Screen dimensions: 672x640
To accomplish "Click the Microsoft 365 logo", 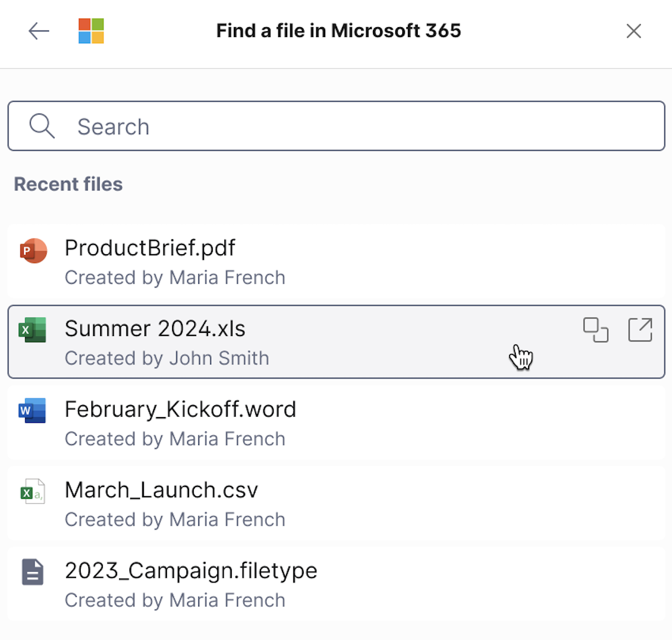I will (91, 31).
